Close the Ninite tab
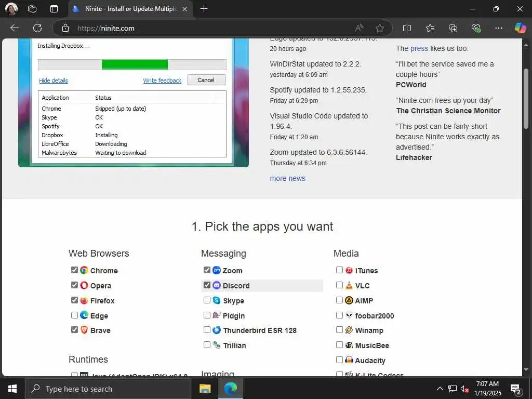This screenshot has width=532, height=399. pos(184,9)
